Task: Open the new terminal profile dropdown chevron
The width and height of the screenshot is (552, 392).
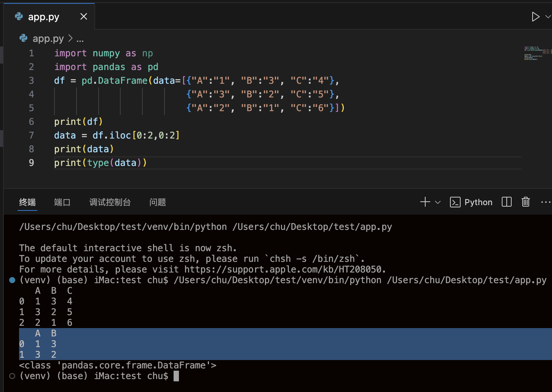Action: click(x=438, y=202)
